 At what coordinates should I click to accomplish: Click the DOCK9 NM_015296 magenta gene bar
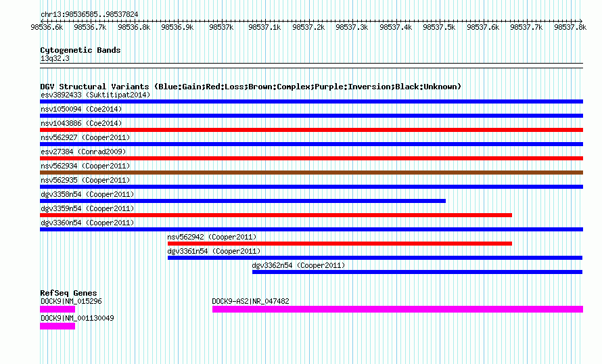[57, 309]
